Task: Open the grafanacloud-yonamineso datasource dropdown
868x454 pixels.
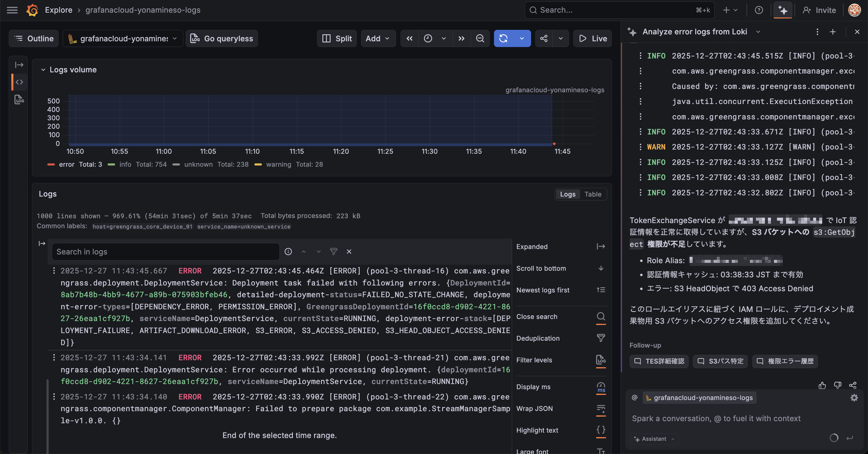Action: pyautogui.click(x=123, y=38)
